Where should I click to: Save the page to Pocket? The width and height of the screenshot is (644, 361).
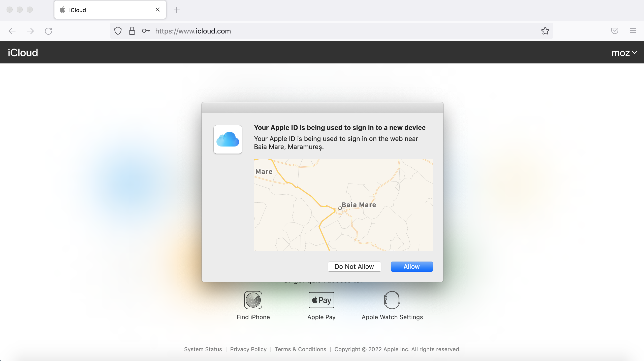(615, 31)
